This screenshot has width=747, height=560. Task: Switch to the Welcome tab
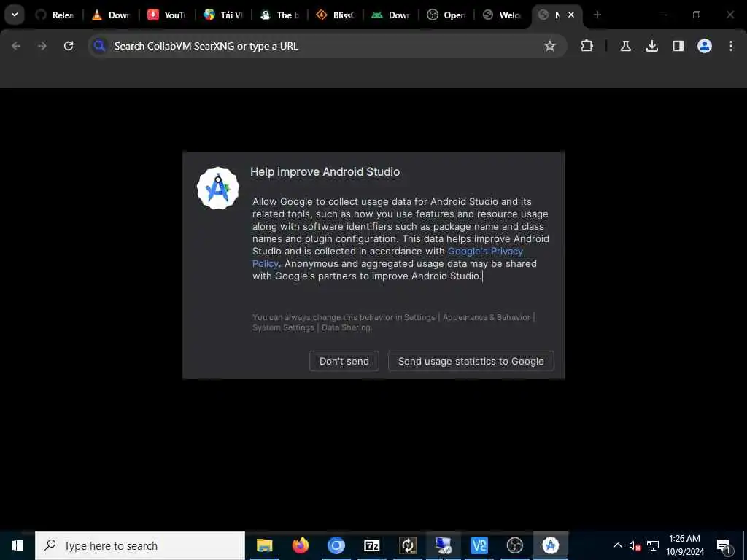pyautogui.click(x=502, y=15)
